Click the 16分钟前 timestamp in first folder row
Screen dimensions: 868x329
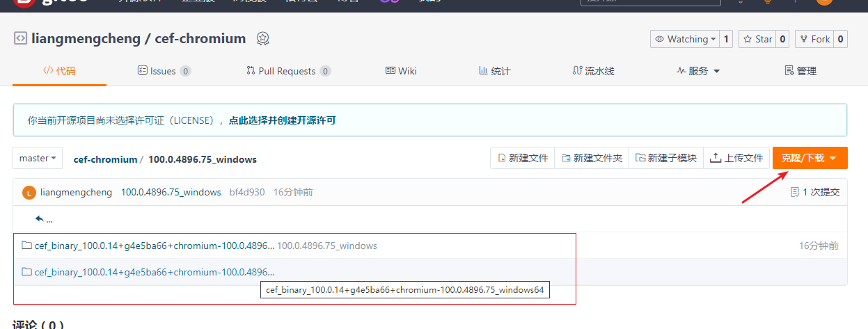(x=819, y=246)
